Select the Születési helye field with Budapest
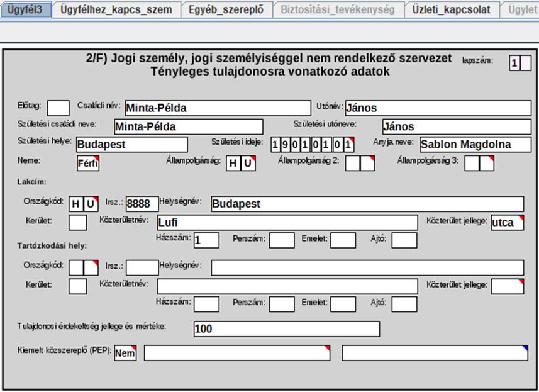This screenshot has width=539, height=392. [131, 144]
